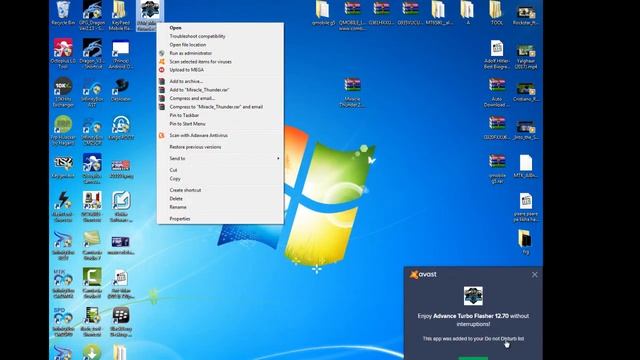Select the qmobile g5 folder
640x360 pixels.
coord(323,13)
